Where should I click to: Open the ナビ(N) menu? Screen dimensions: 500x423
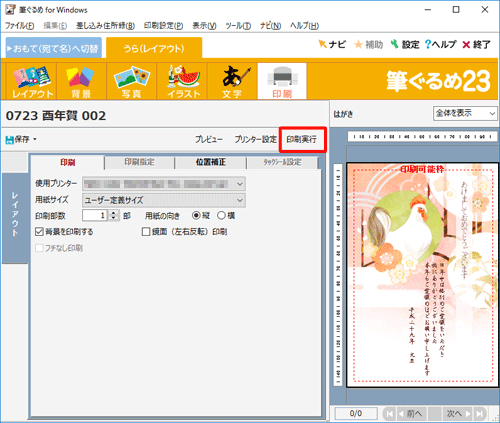[x=270, y=26]
